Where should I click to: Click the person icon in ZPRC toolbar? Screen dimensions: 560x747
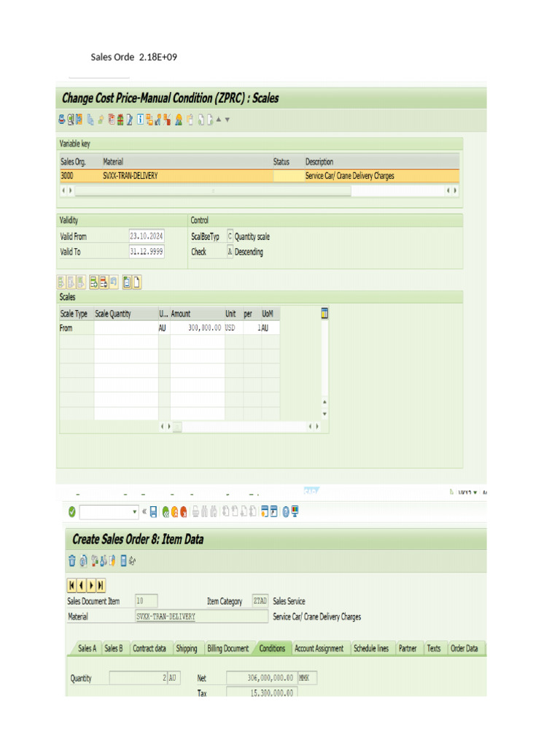(179, 120)
